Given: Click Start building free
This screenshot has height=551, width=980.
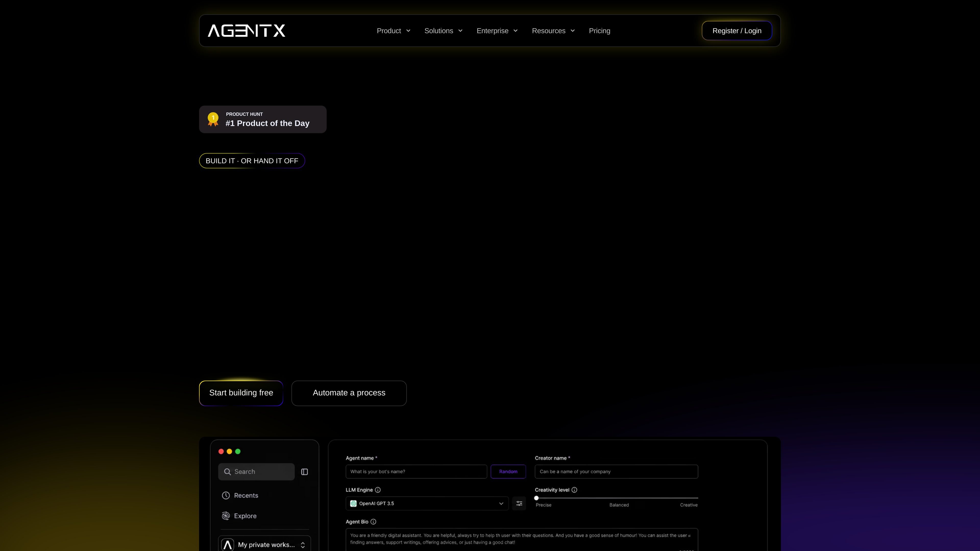Looking at the screenshot, I should (241, 393).
